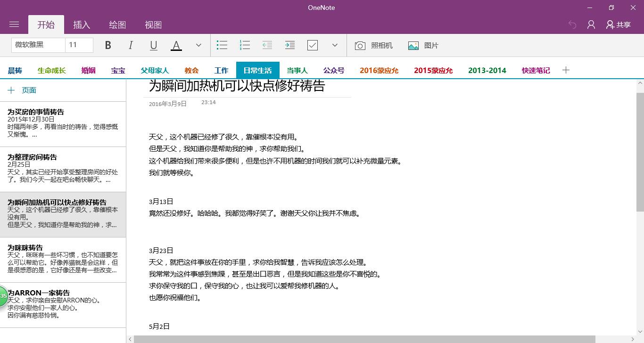Open the 生命成长 section tab
Image resolution: width=644 pixels, height=343 pixels.
pyautogui.click(x=52, y=70)
